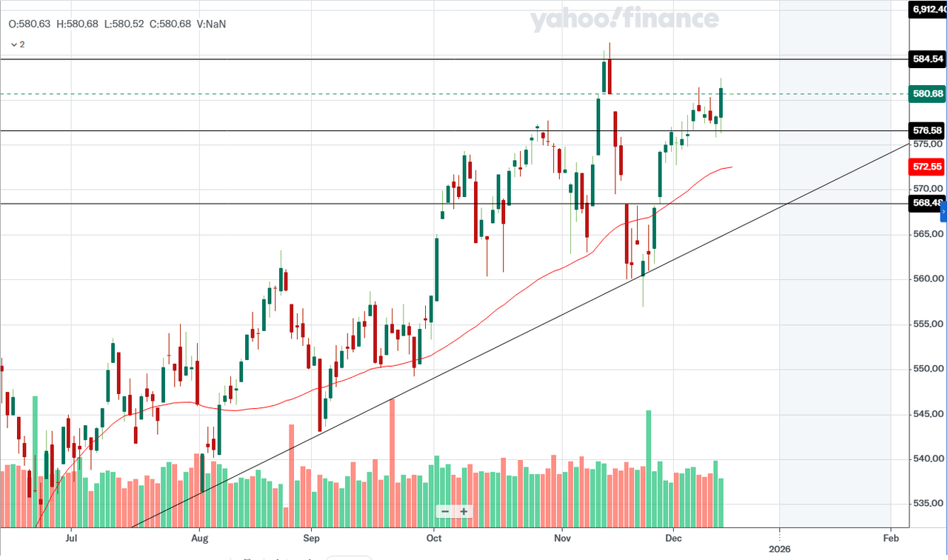Click the yahoo!finance watermark logo
The height and width of the screenshot is (560, 948).
624,20
